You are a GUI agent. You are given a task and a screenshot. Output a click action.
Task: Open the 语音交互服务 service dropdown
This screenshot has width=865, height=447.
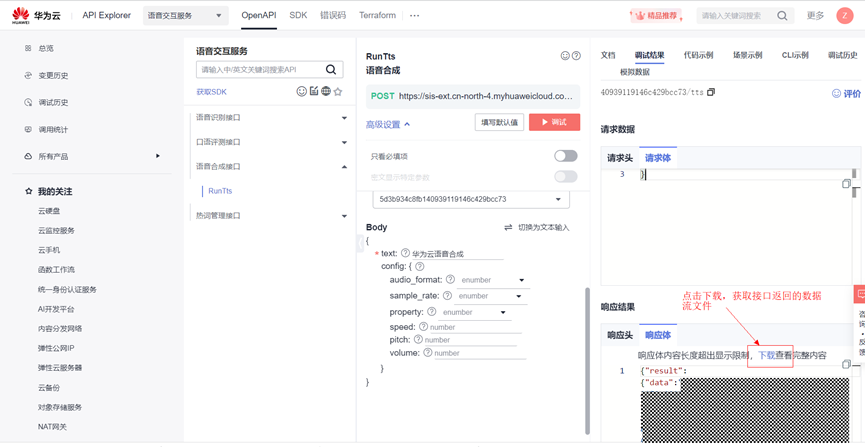tap(185, 15)
